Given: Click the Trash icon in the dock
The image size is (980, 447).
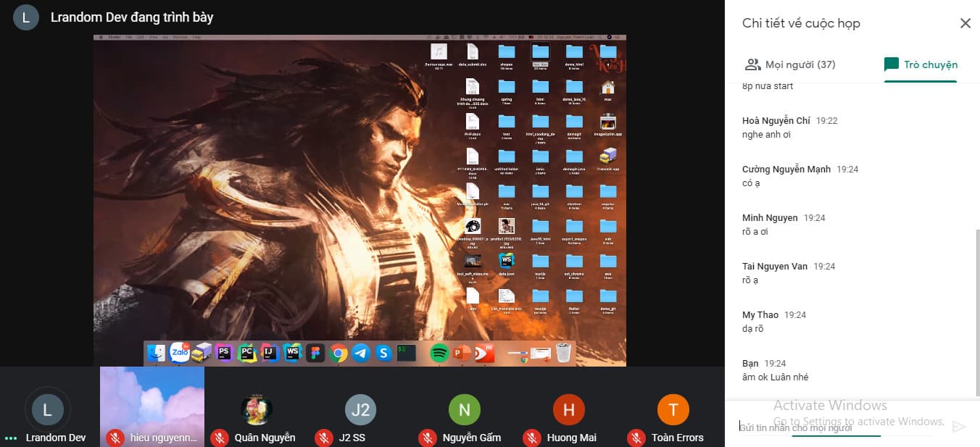Looking at the screenshot, I should point(563,353).
